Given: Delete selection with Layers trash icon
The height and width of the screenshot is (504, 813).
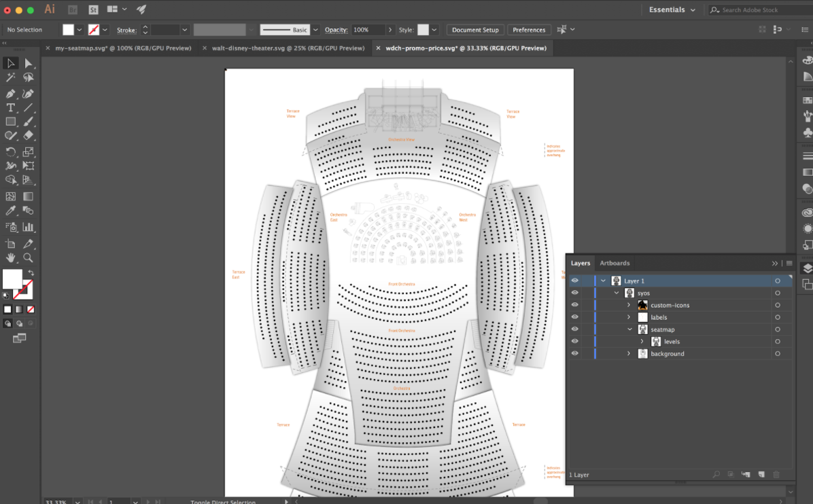Looking at the screenshot, I should (776, 475).
